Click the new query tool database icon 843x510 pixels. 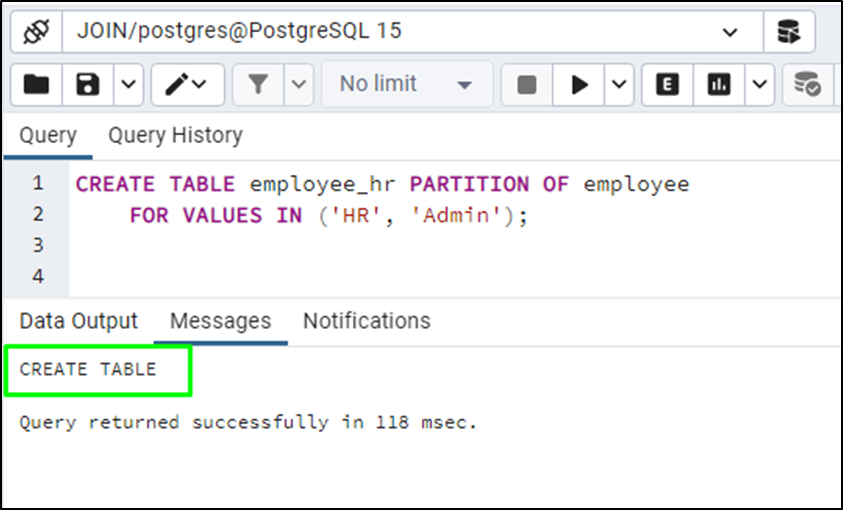(x=789, y=32)
